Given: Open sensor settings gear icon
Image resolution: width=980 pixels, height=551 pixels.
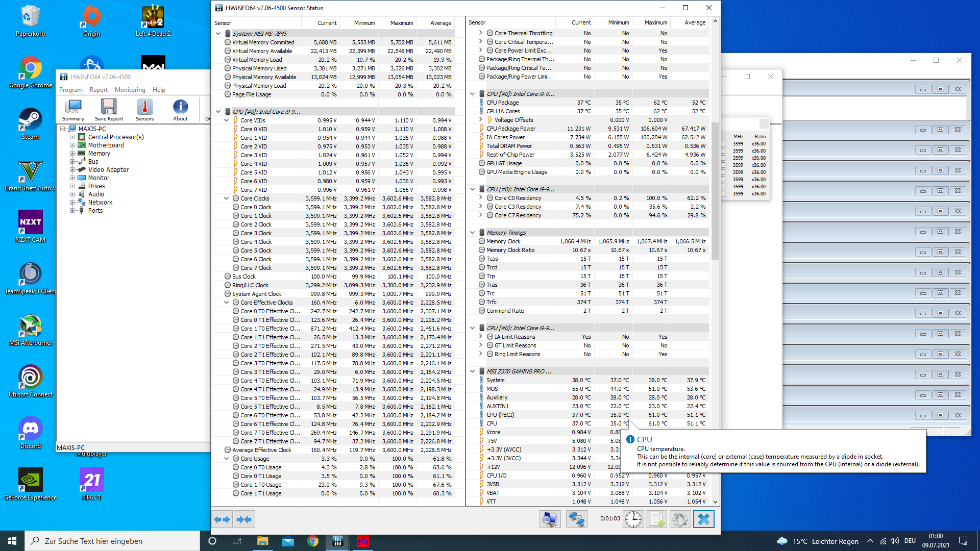Looking at the screenshot, I should coord(680,519).
